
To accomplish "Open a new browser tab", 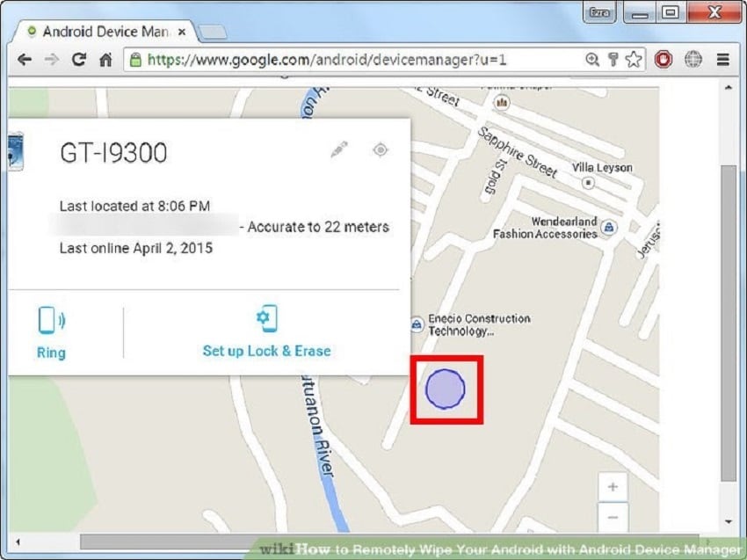I will tap(213, 32).
